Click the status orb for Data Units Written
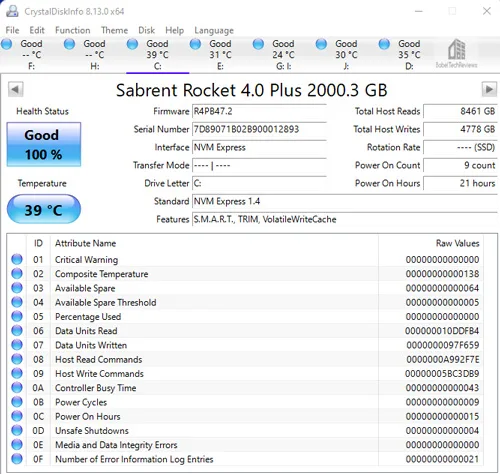Image resolution: width=500 pixels, height=474 pixels. click(x=17, y=345)
